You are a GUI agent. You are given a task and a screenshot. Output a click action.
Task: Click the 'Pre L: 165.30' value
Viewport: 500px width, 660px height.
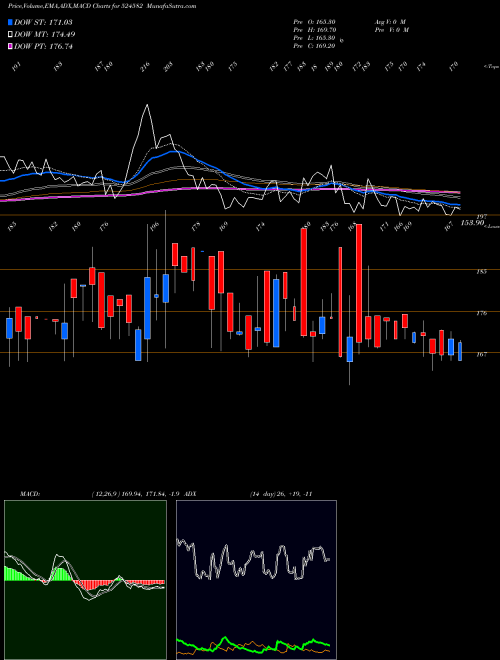click(x=314, y=38)
